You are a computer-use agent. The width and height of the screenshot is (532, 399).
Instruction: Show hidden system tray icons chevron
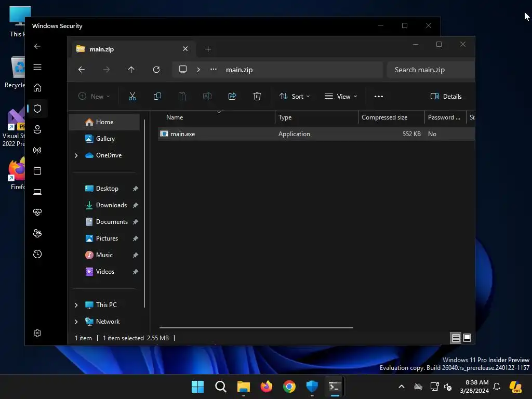402,387
